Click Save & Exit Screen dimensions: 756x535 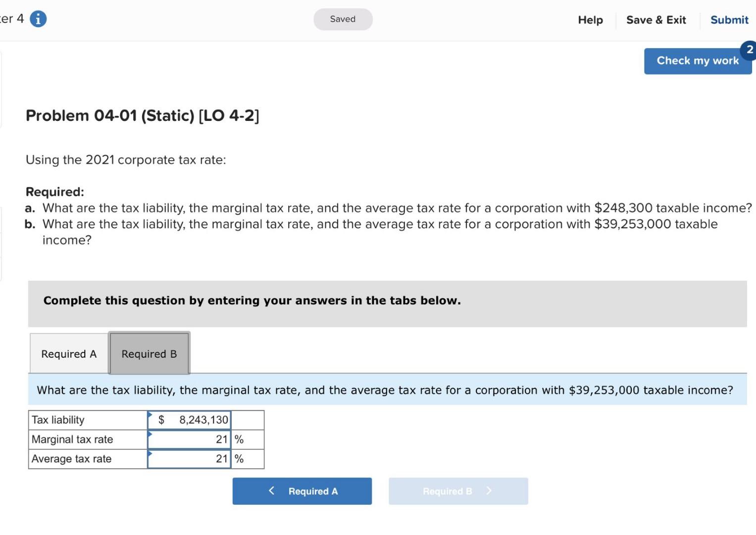(656, 20)
